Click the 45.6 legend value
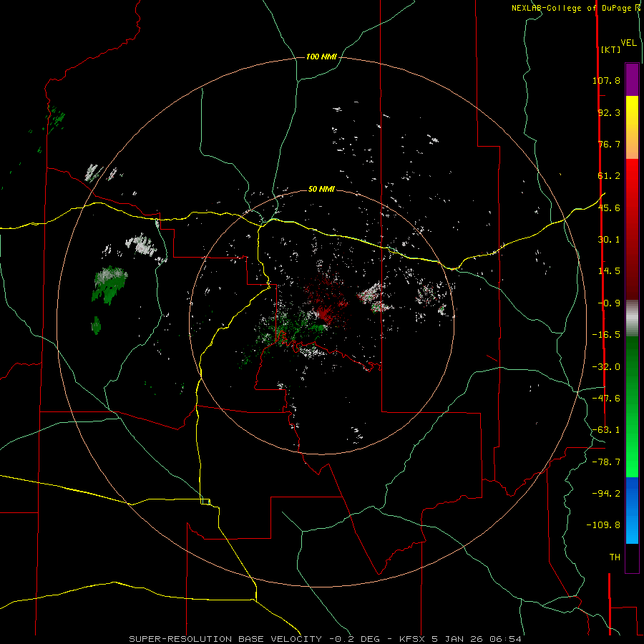Image resolution: width=644 pixels, height=644 pixels. pos(609,208)
